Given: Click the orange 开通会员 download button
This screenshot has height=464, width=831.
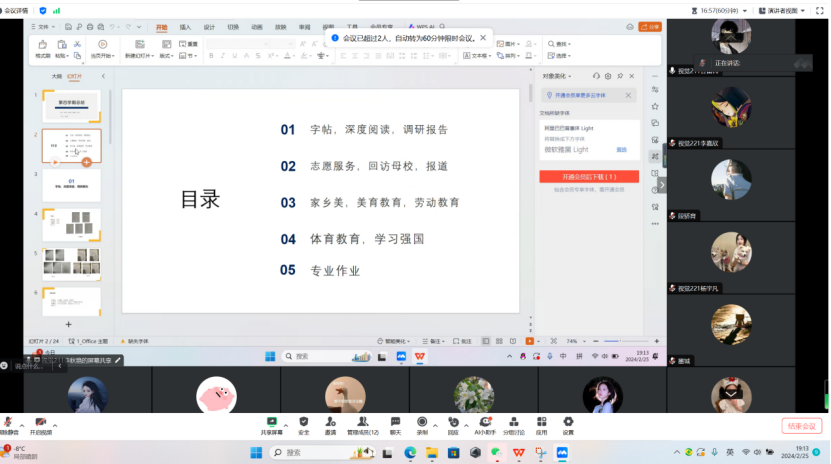Looking at the screenshot, I should (x=588, y=177).
